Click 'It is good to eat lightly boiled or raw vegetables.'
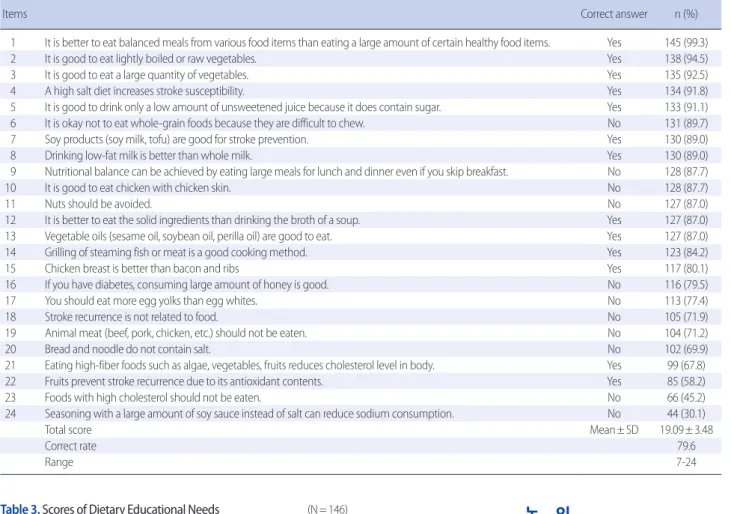Viewport: 731px width, 514px height. (150, 59)
